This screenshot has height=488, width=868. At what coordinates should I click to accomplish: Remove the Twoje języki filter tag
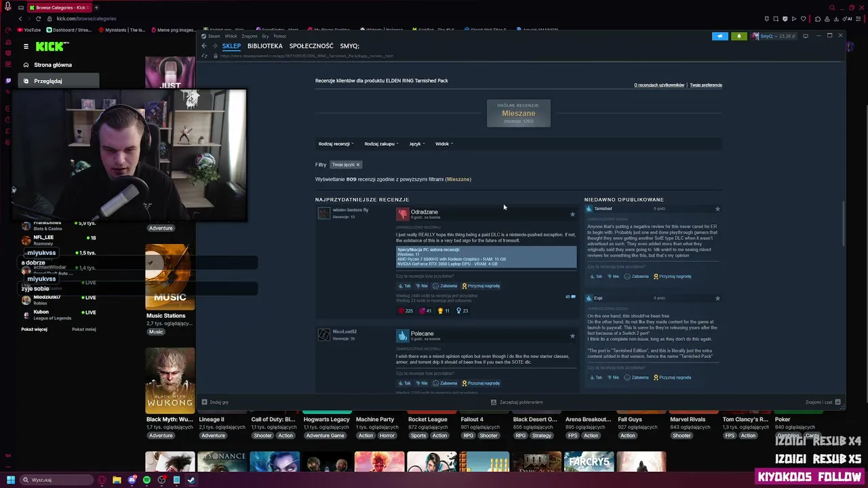click(x=358, y=165)
